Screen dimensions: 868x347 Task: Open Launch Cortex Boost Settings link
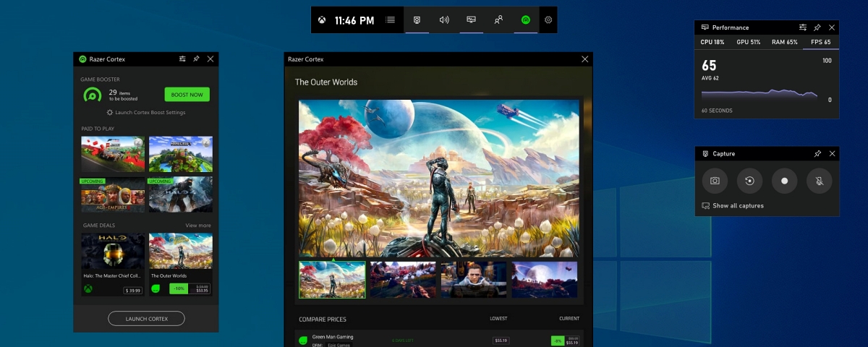click(150, 113)
